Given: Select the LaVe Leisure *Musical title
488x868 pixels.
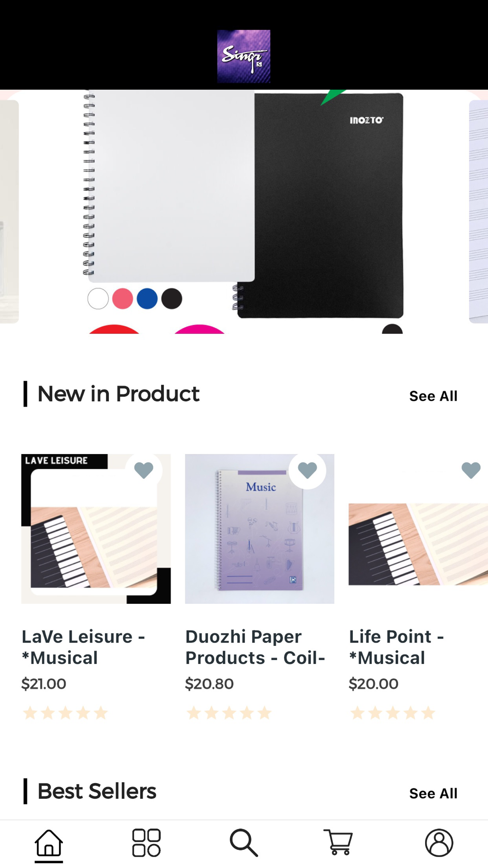Looking at the screenshot, I should [x=83, y=647].
